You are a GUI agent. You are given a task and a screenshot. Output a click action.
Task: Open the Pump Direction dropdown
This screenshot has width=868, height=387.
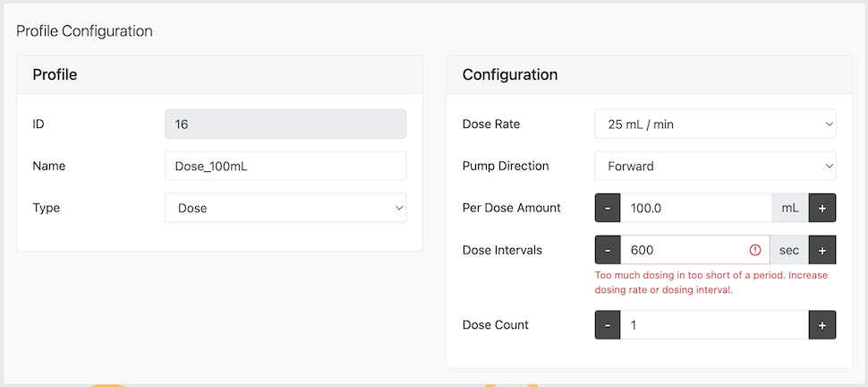tap(715, 166)
